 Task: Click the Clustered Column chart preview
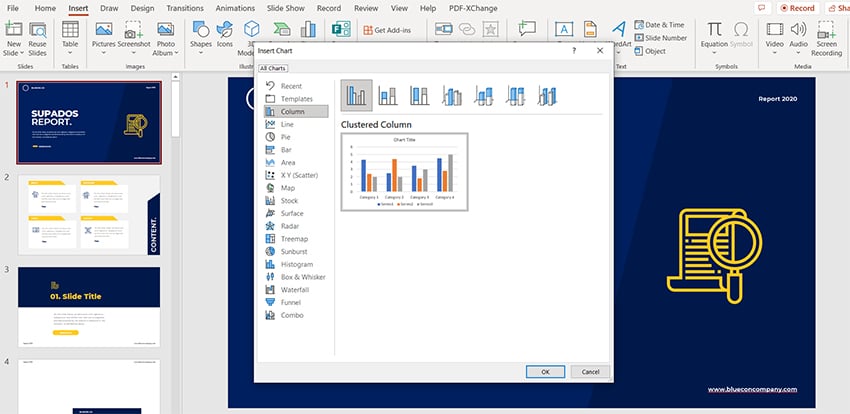(x=404, y=171)
